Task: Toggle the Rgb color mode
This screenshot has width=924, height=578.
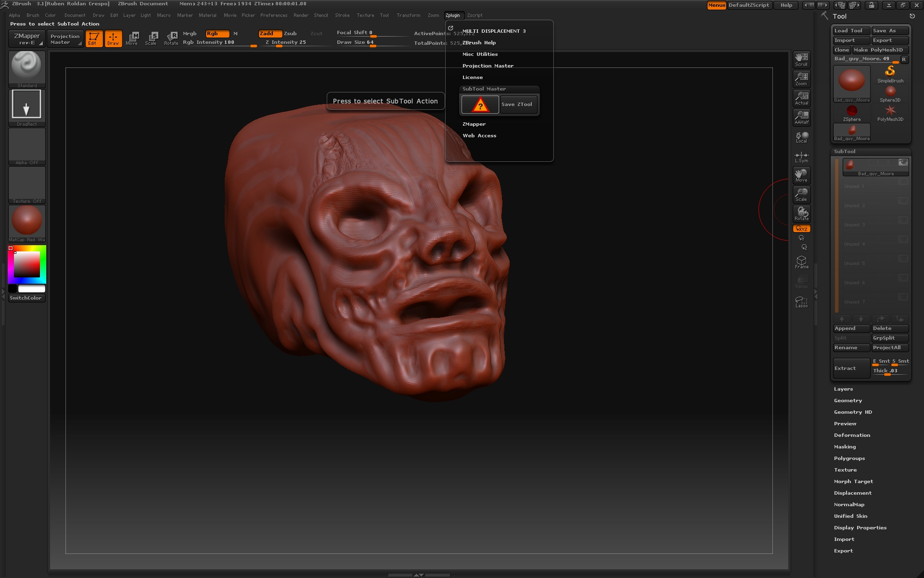Action: coord(217,34)
